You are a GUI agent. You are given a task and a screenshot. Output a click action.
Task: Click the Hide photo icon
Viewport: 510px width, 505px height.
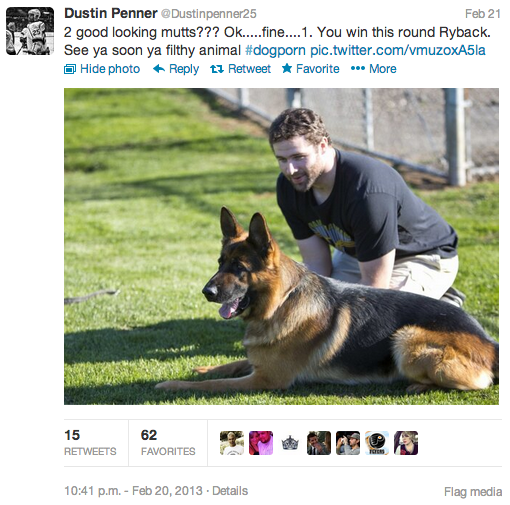coord(70,69)
